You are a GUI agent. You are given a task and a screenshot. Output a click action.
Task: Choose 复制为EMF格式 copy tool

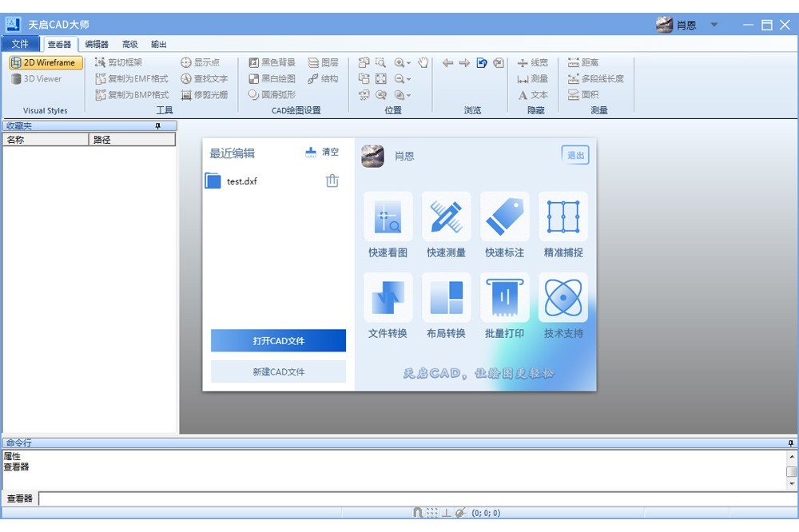(x=132, y=79)
